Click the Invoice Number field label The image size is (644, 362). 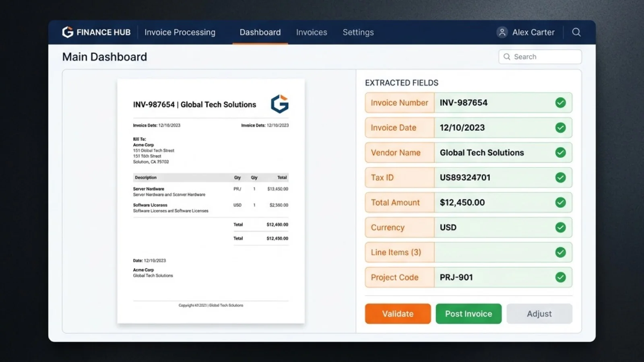tap(399, 103)
